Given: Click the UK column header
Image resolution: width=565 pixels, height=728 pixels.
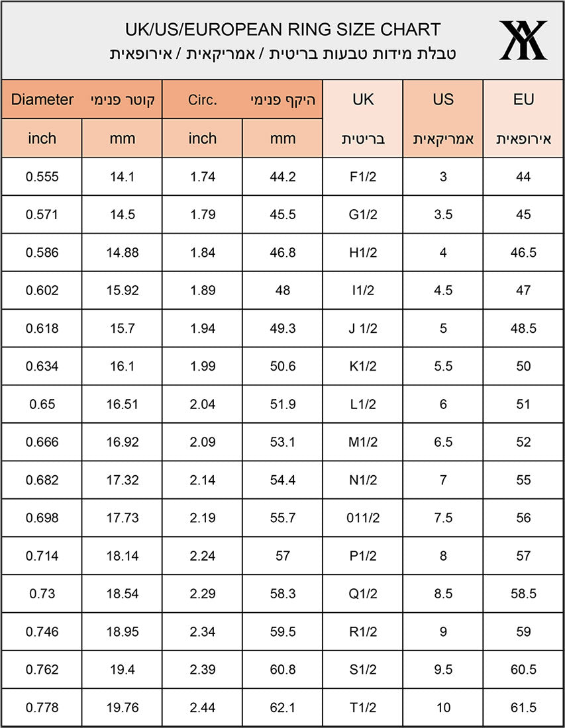Looking at the screenshot, I should point(363,100).
